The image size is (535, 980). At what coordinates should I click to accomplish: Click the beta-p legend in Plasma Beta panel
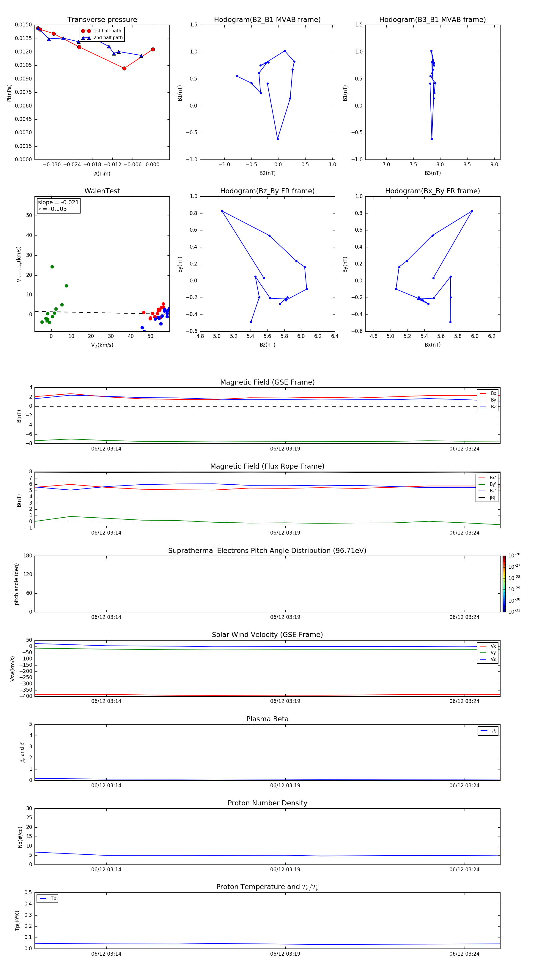pyautogui.click(x=488, y=731)
